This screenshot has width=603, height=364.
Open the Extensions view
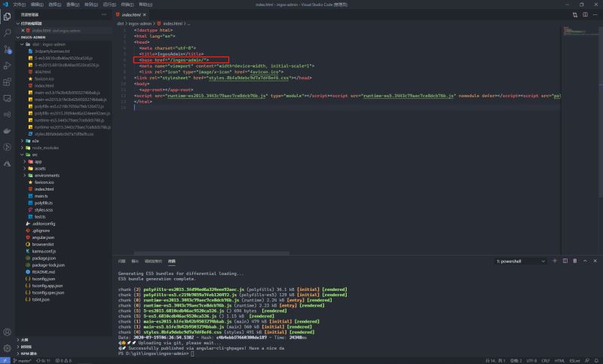coord(7,81)
